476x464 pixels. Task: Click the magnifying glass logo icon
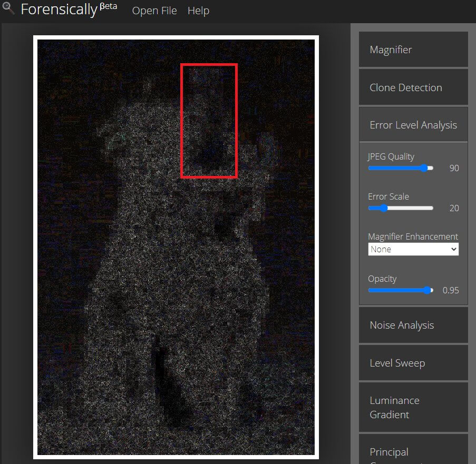(x=8, y=8)
